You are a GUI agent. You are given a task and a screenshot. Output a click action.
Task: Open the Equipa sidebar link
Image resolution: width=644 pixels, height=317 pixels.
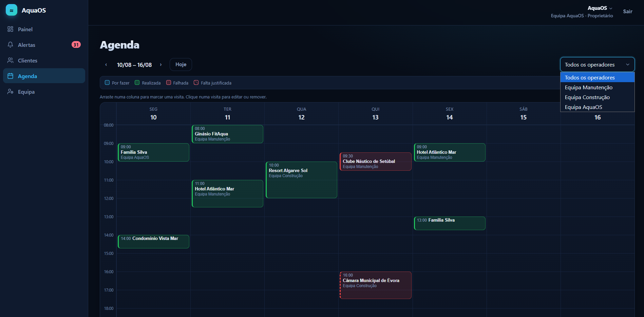click(44, 92)
